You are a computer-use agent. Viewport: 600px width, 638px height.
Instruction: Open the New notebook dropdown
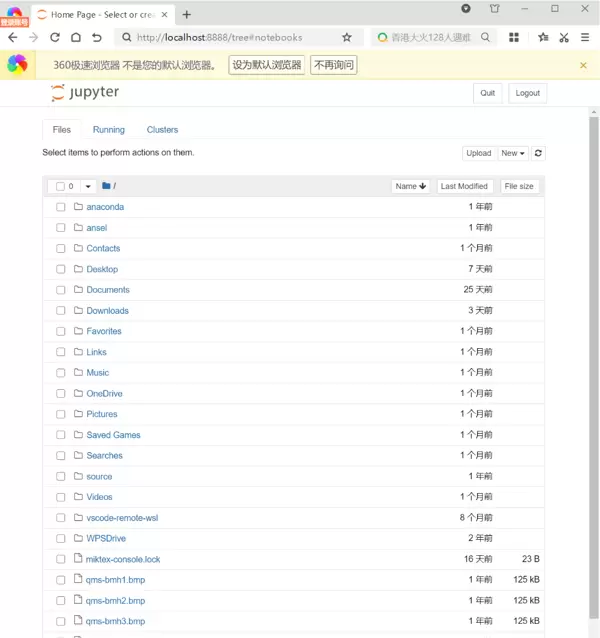[513, 153]
